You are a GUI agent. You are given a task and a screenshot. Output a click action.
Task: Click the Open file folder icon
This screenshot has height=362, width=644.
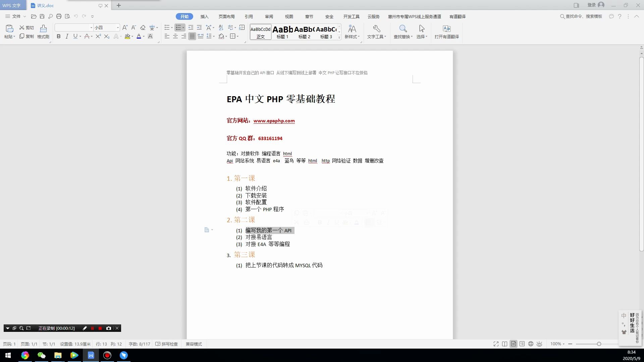[34, 16]
